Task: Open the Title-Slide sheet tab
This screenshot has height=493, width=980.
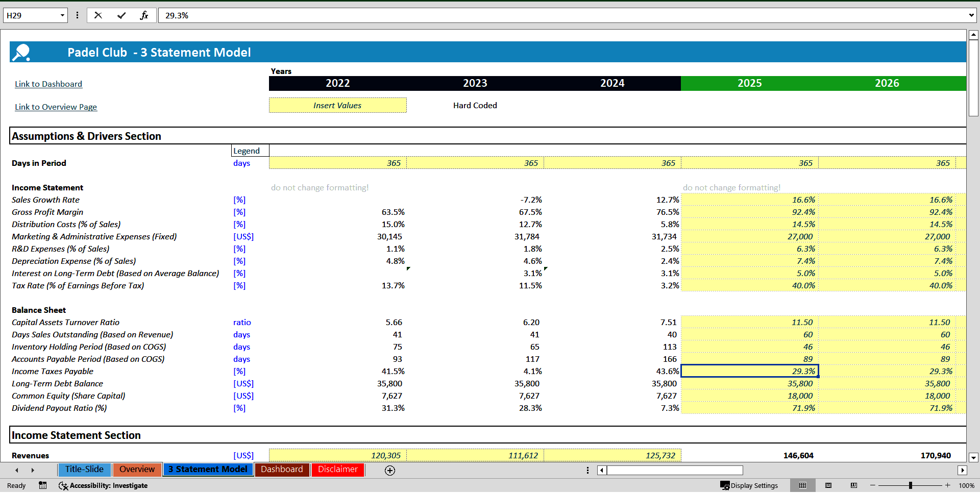Action: [84, 470]
